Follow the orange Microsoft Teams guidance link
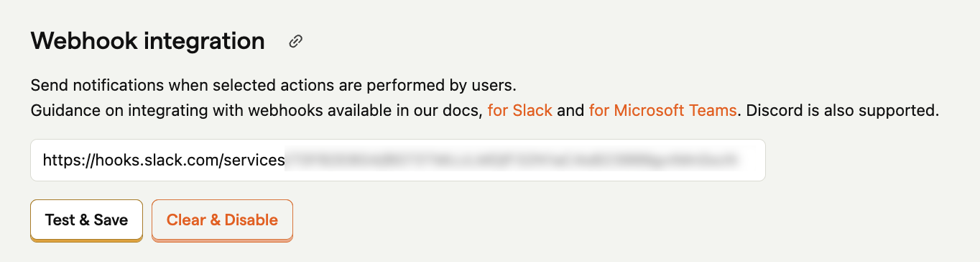 pyautogui.click(x=662, y=111)
